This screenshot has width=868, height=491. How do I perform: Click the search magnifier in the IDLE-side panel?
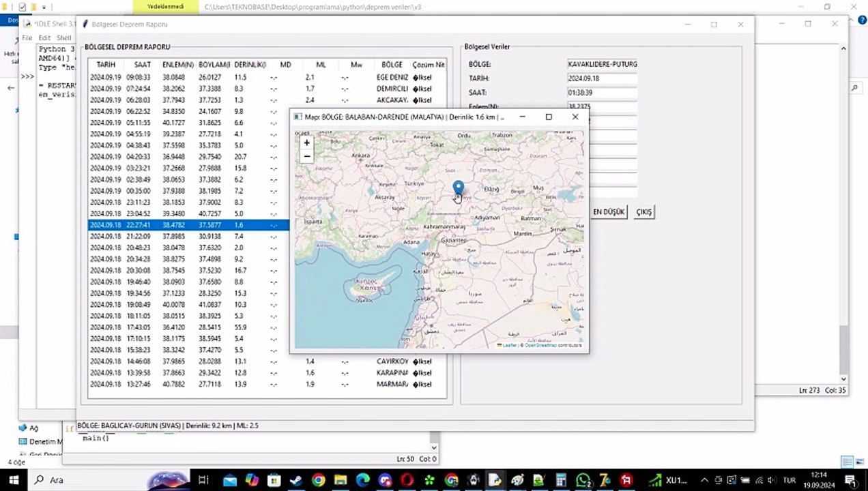pos(854,88)
